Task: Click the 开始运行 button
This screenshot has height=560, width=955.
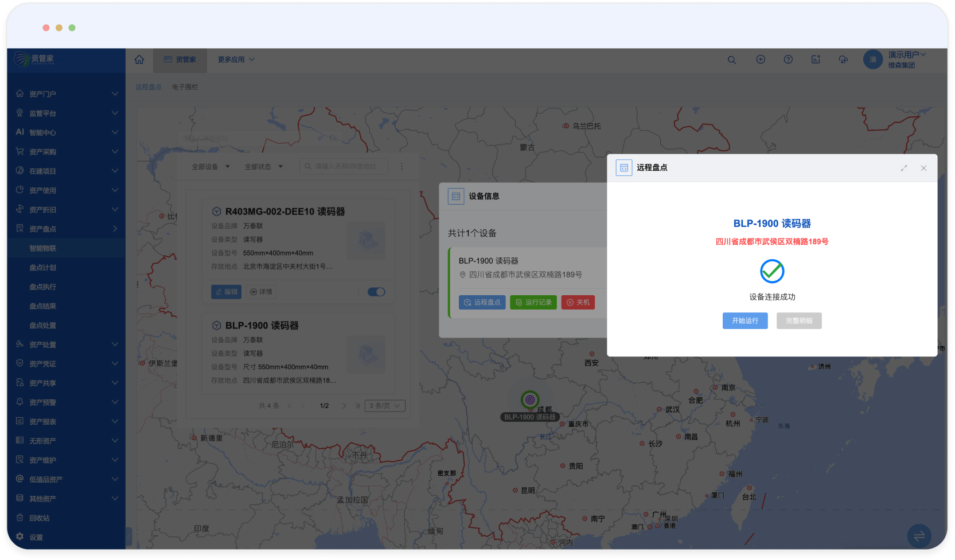Action: [x=745, y=321]
